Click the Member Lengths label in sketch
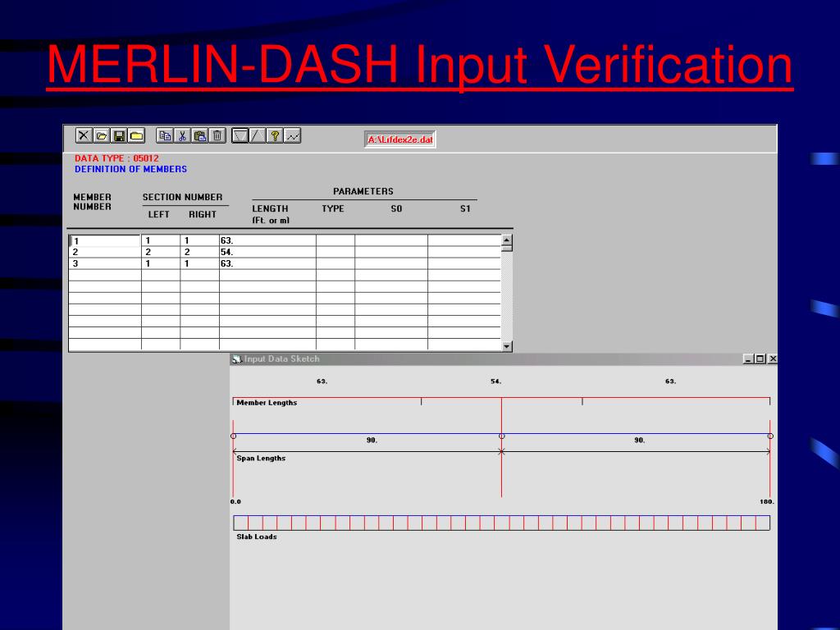 click(x=267, y=403)
